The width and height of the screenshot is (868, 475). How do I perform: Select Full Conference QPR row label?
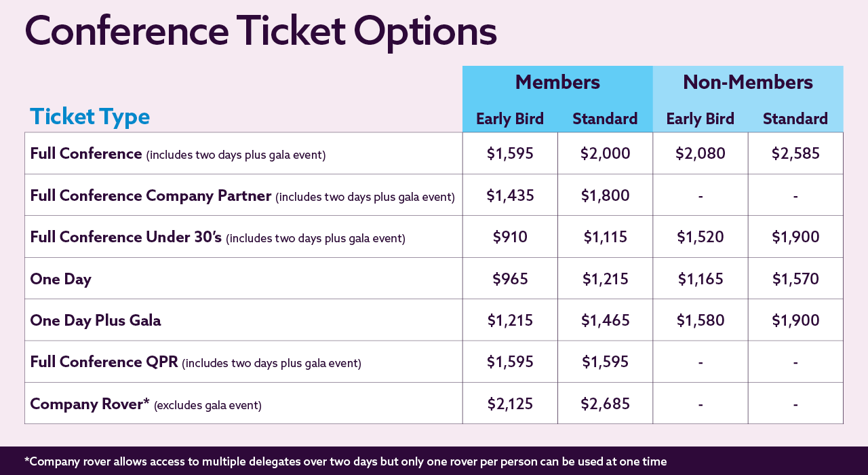pos(104,362)
